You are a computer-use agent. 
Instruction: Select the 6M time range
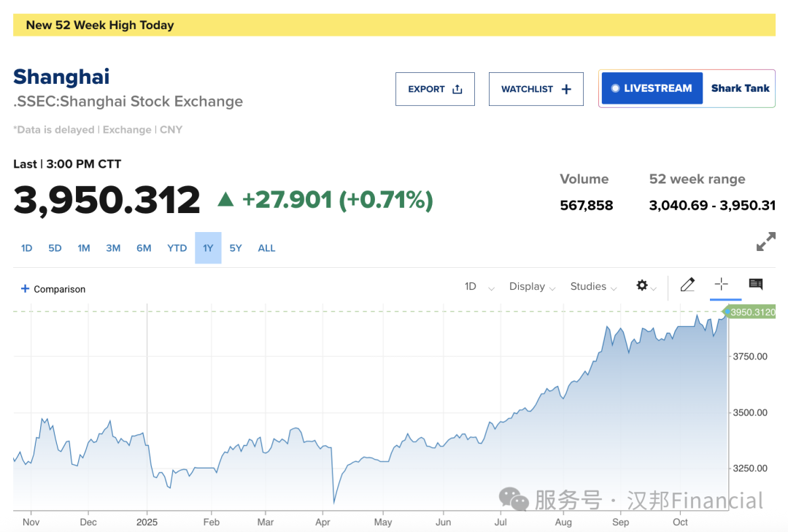pyautogui.click(x=144, y=248)
